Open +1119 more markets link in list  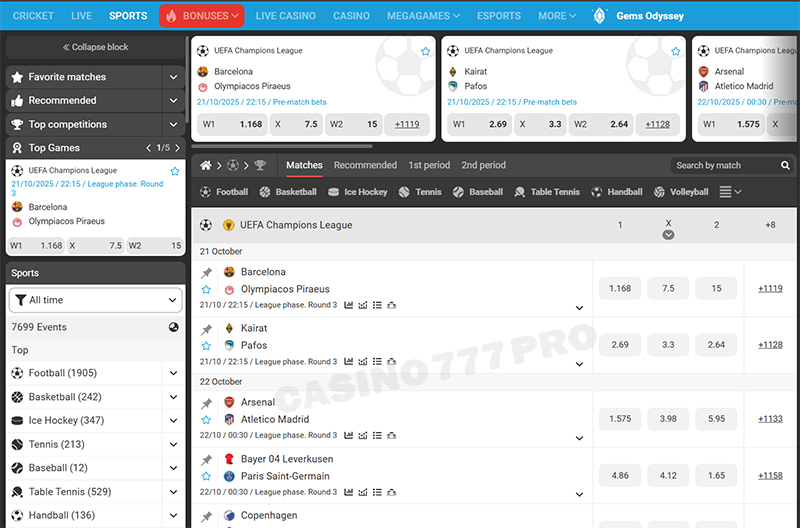pyautogui.click(x=770, y=289)
